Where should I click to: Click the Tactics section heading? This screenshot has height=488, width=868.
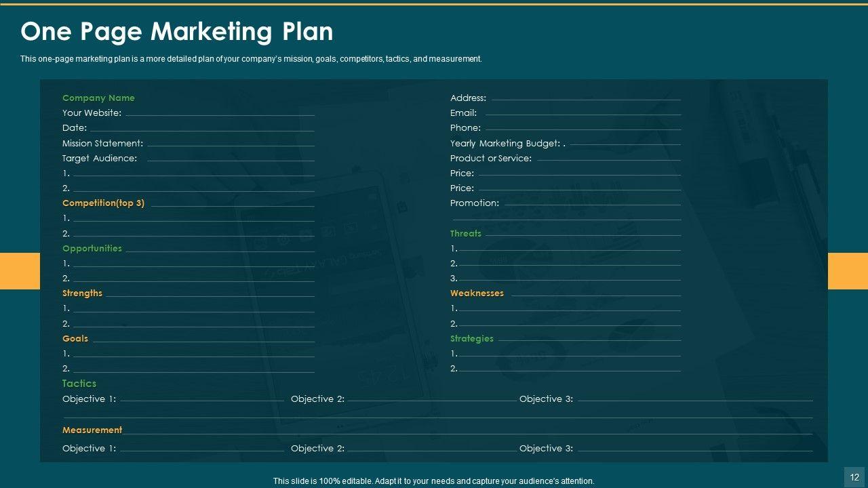79,384
